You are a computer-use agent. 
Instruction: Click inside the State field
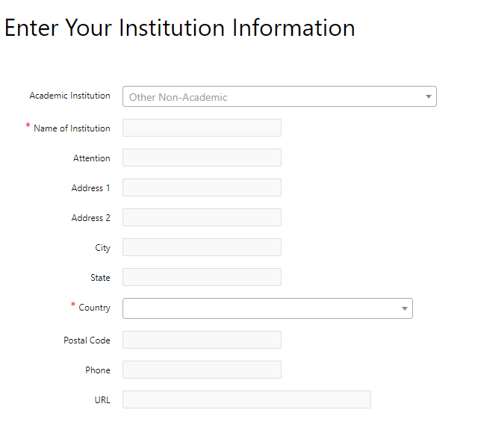[x=202, y=277]
